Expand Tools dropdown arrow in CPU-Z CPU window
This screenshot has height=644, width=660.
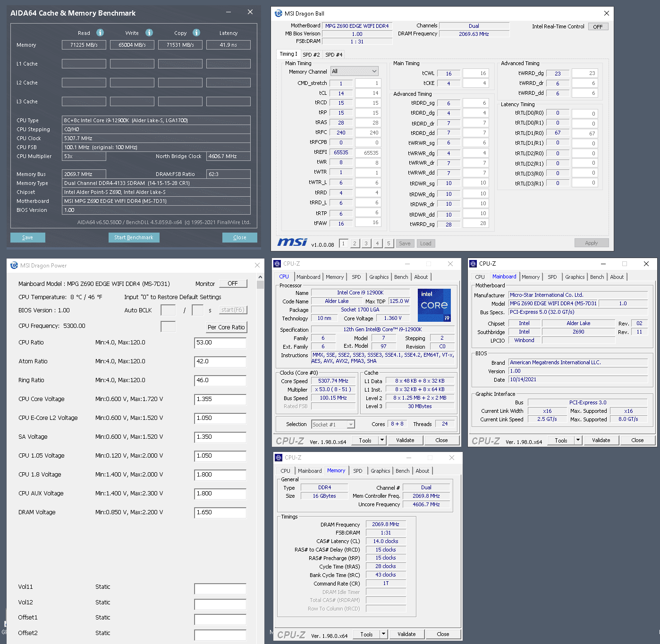(x=382, y=440)
